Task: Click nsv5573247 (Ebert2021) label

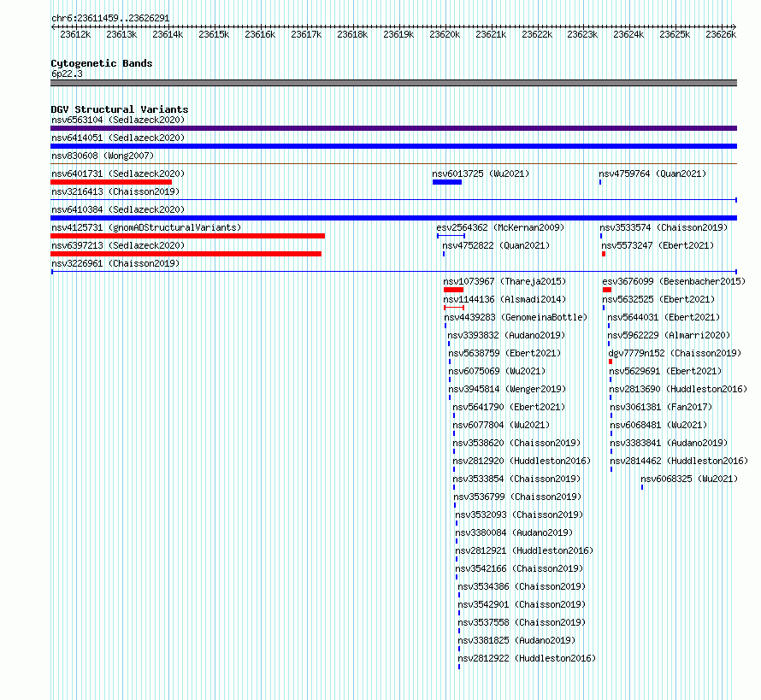Action: (658, 245)
